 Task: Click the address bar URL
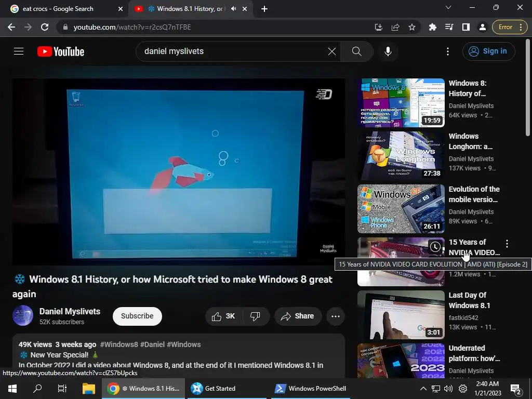coord(132,27)
